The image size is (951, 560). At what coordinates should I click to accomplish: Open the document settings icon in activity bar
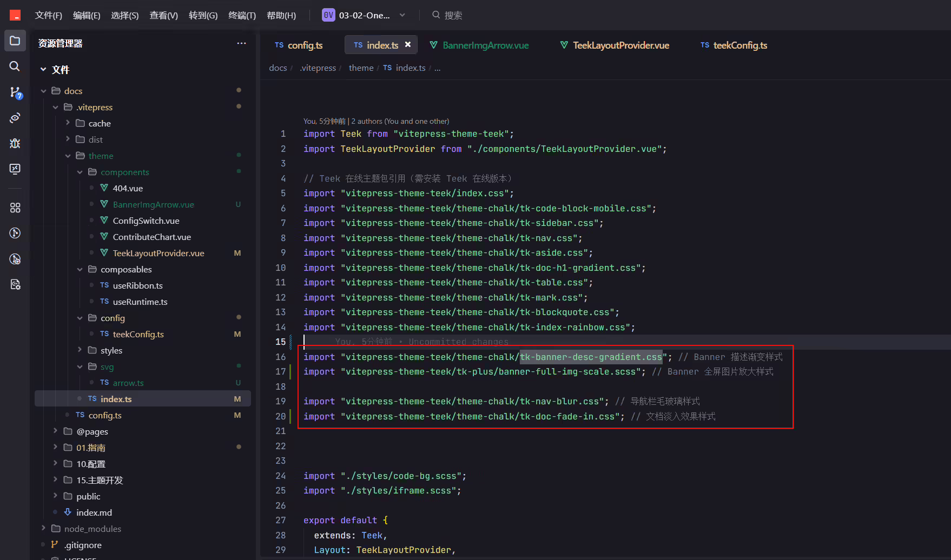15,284
